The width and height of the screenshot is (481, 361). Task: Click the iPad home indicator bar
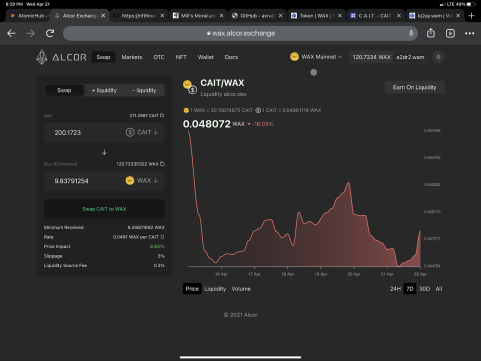[240, 357]
